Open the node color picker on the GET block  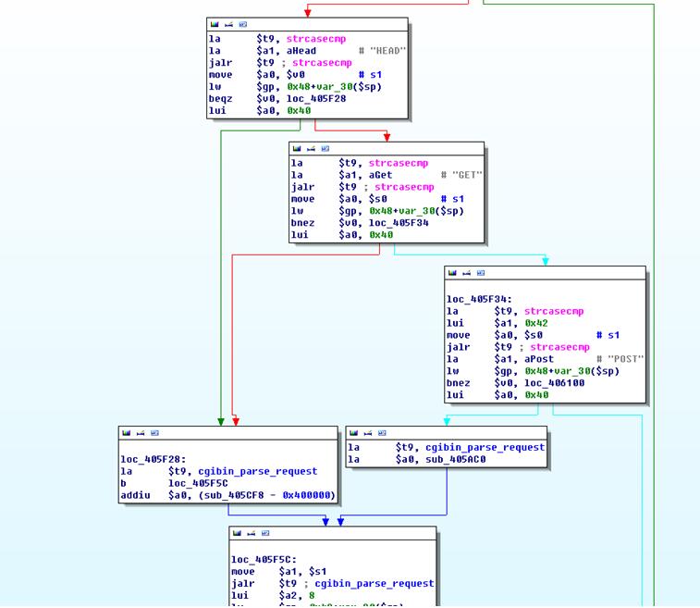pyautogui.click(x=297, y=149)
